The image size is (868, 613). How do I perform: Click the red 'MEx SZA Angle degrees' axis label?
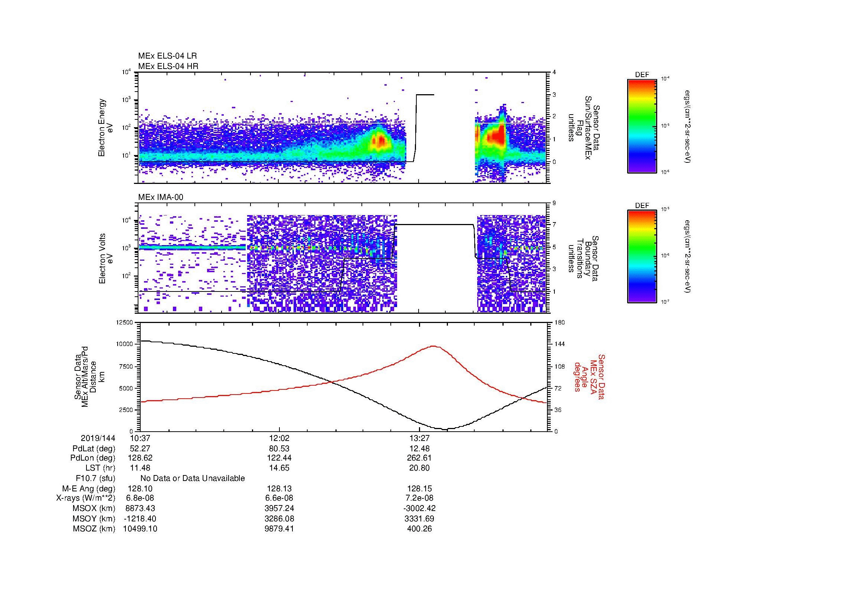(590, 376)
